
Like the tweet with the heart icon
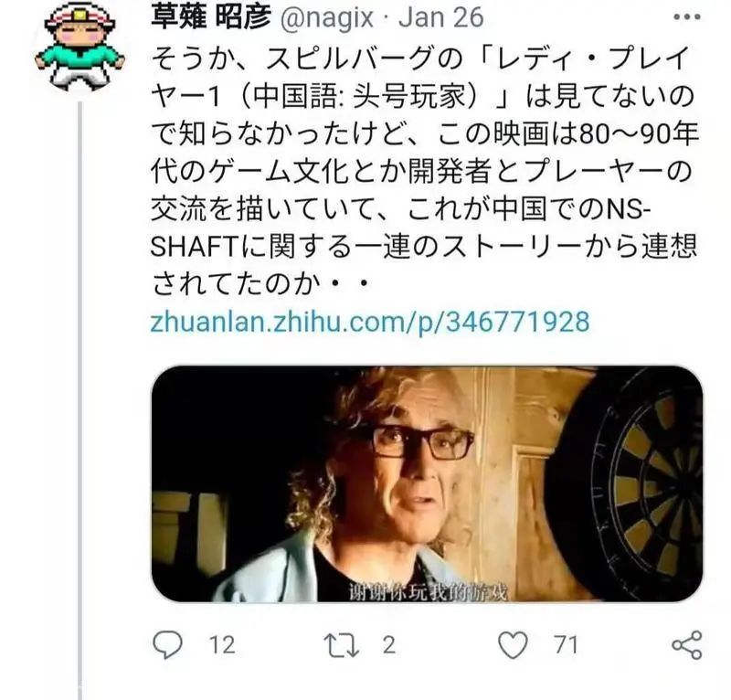pyautogui.click(x=514, y=645)
